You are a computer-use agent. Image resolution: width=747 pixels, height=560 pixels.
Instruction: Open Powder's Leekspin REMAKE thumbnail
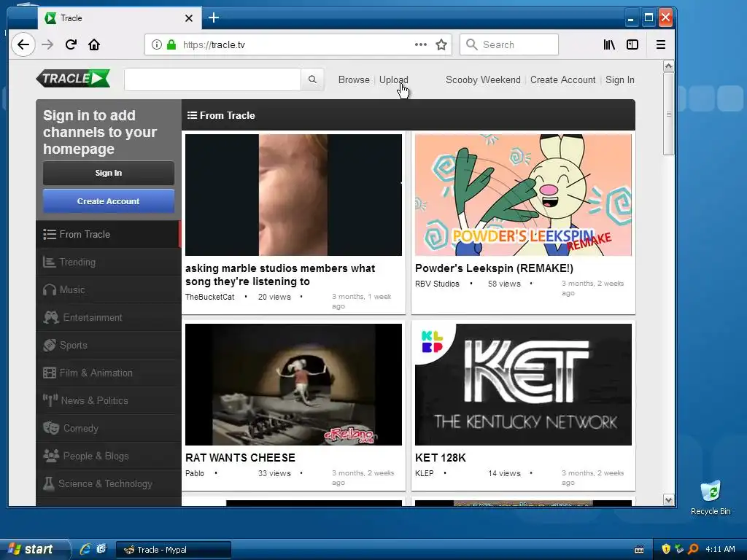click(x=523, y=195)
